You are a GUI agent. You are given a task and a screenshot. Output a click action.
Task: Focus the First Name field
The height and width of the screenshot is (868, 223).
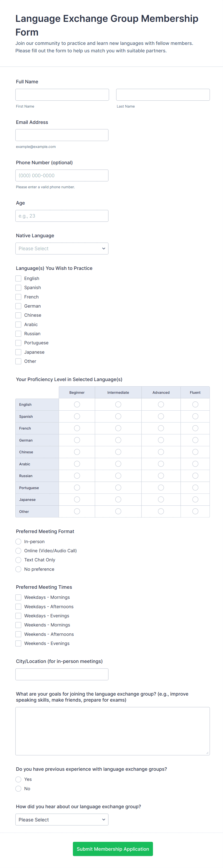coord(62,95)
